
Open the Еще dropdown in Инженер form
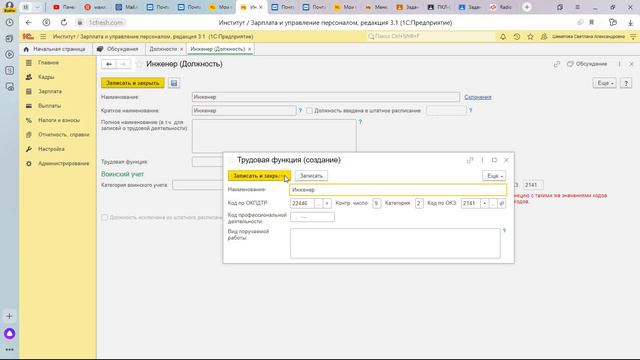point(604,83)
